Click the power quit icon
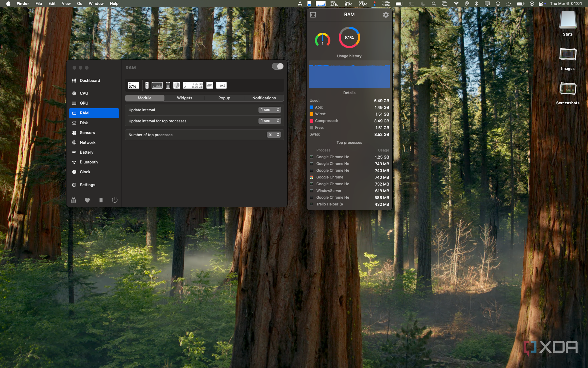This screenshot has height=368, width=588. pyautogui.click(x=115, y=200)
